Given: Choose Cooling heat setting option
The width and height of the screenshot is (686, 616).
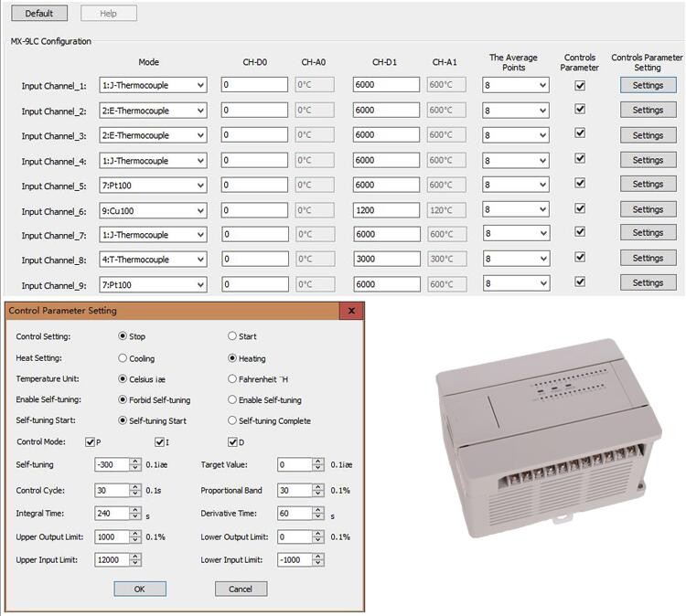Looking at the screenshot, I should pos(123,358).
